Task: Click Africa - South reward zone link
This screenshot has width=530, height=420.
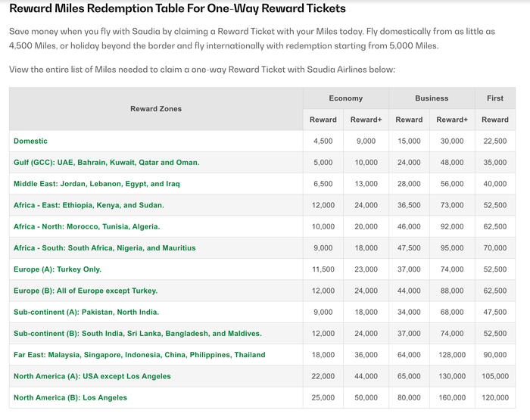Action: [x=104, y=248]
